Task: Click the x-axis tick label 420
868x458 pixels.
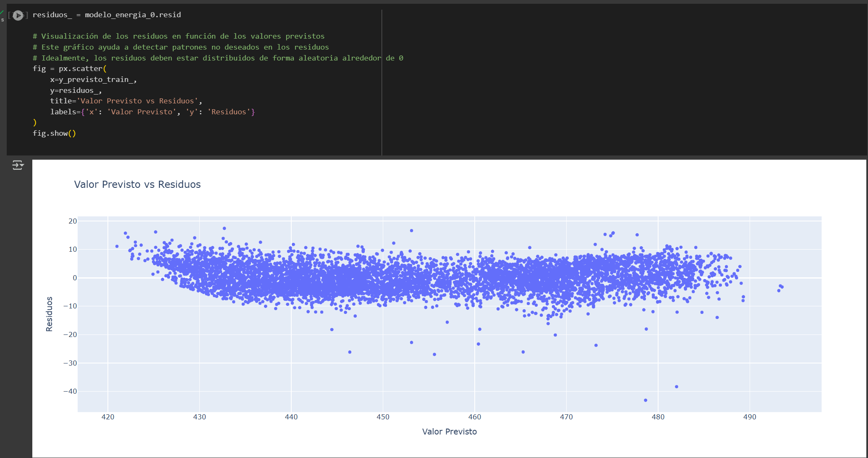Action: (x=108, y=417)
